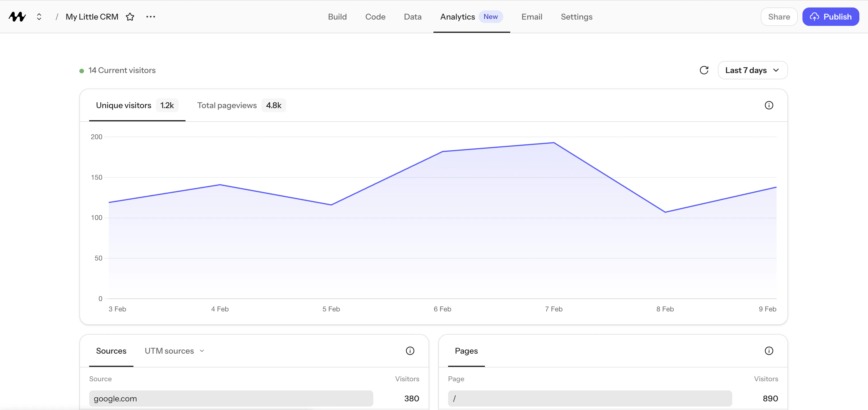Open the Last 7 days dropdown

point(752,70)
